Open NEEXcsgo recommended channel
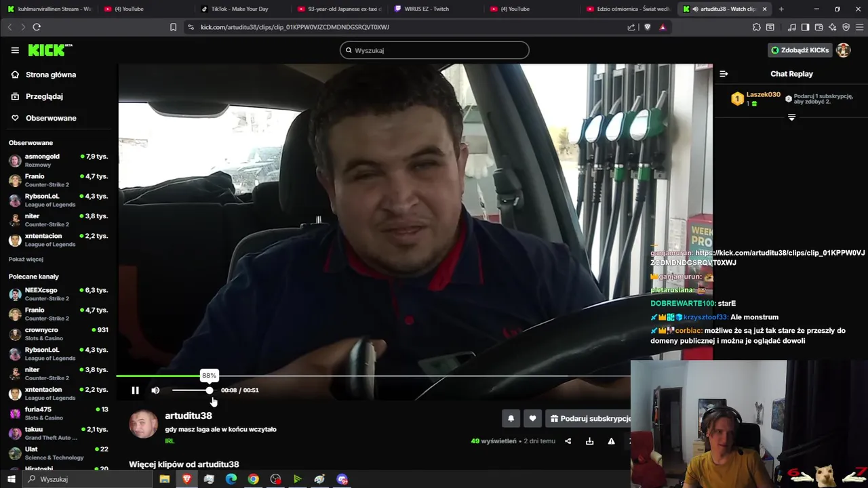This screenshot has height=488, width=868. [x=58, y=294]
